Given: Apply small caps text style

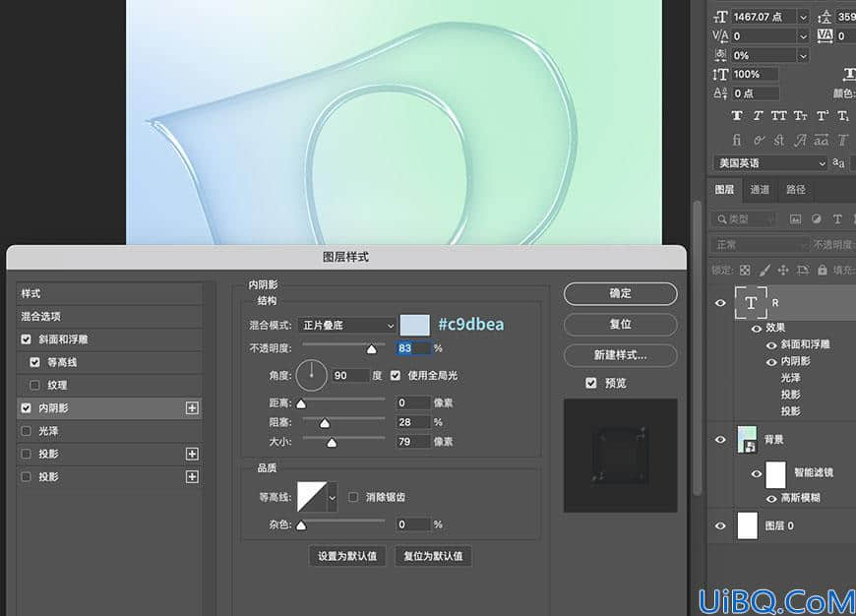Looking at the screenshot, I should [800, 116].
